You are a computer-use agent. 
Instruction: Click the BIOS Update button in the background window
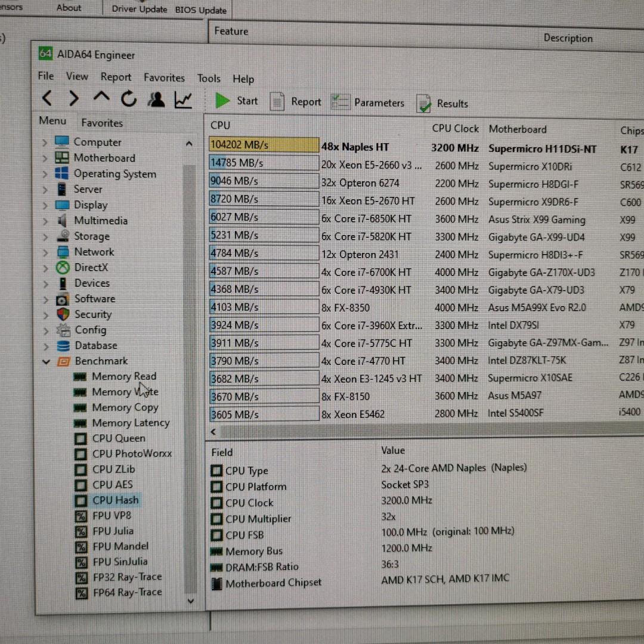[x=200, y=10]
